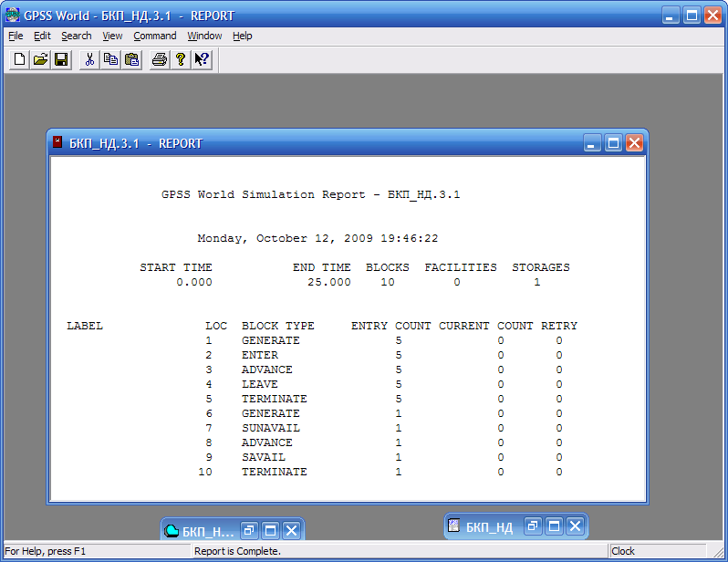
Task: Maximize the GPSS World main window
Action: [692, 16]
